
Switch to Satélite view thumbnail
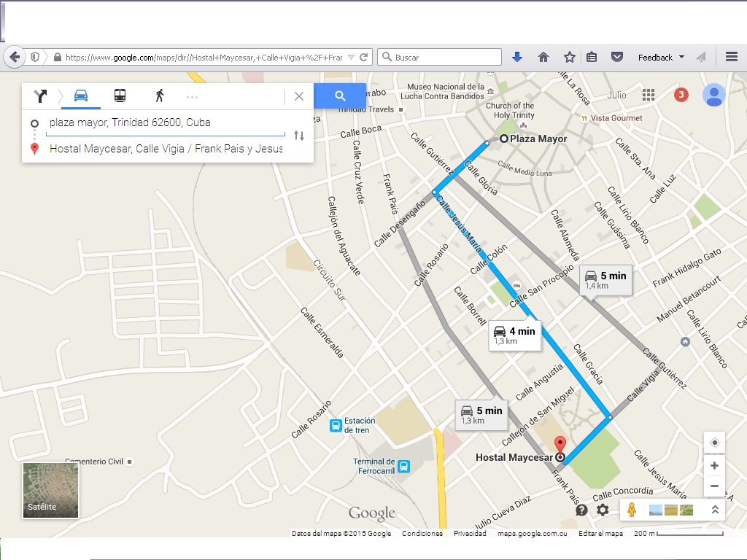[50, 490]
